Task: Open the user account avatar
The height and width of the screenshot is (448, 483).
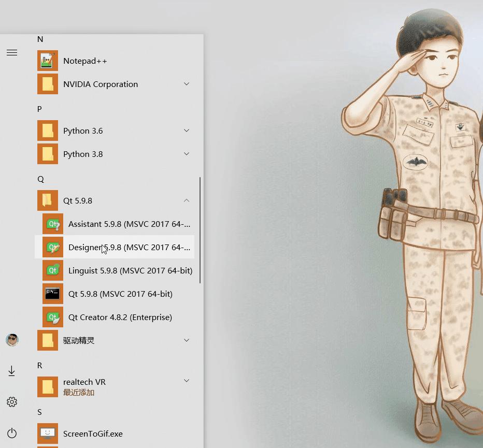Action: click(x=12, y=340)
